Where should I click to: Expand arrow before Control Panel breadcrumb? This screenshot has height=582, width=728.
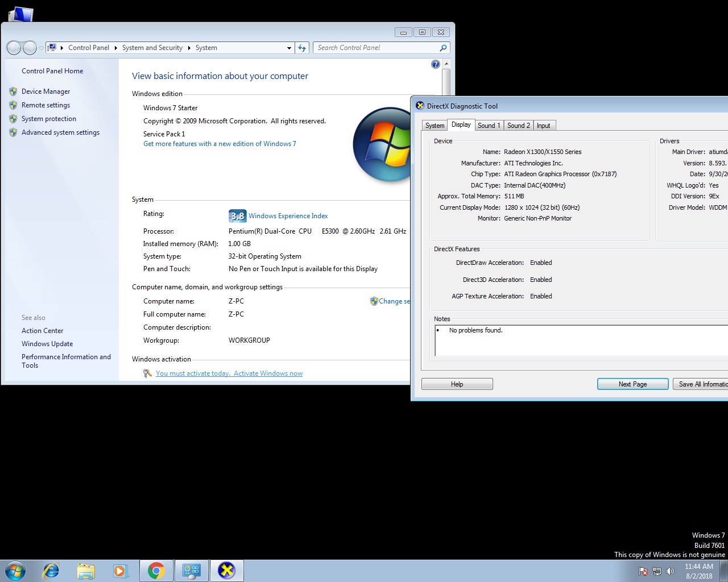(62, 48)
